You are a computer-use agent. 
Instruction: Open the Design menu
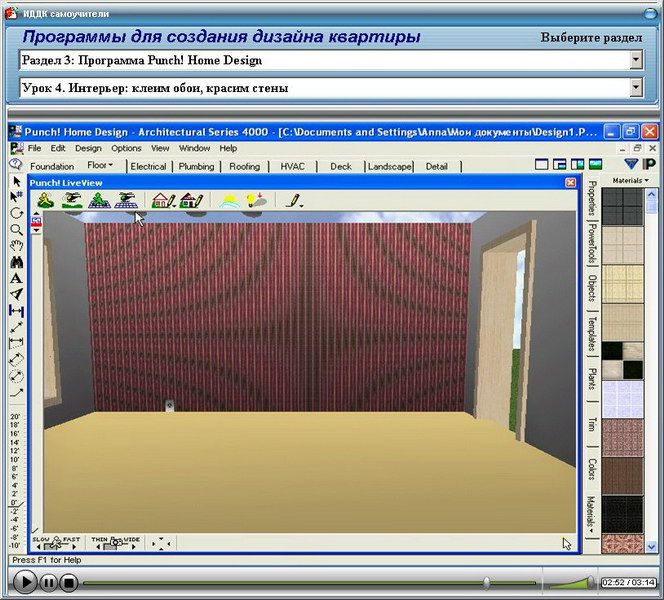pyautogui.click(x=89, y=148)
